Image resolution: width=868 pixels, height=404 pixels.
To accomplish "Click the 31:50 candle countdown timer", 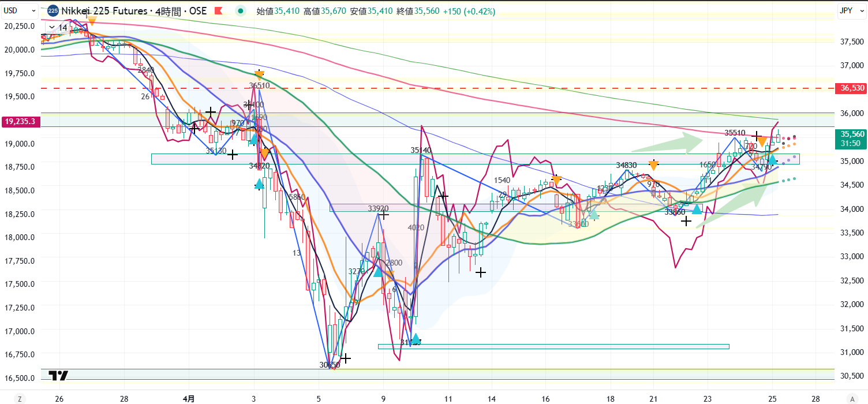I will coord(851,143).
